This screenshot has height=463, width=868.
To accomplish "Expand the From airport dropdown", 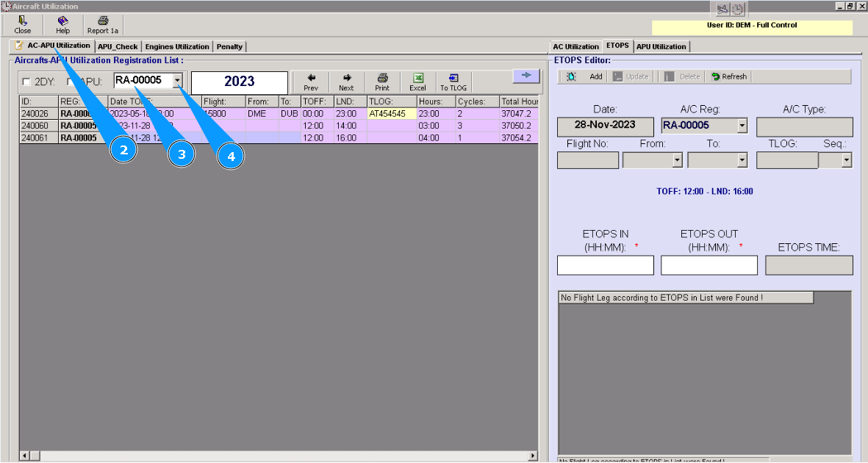I will (x=677, y=160).
